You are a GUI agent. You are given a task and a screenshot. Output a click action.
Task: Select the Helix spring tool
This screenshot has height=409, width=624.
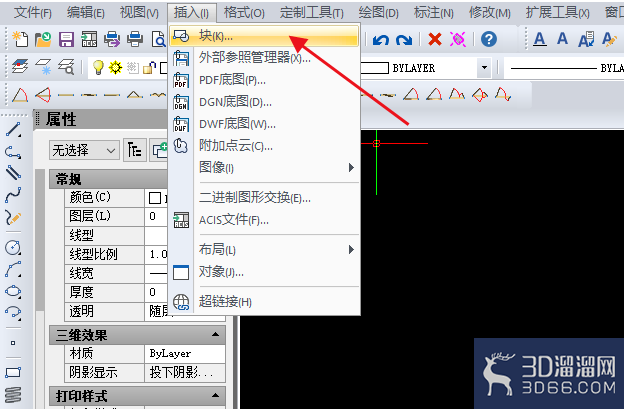click(13, 395)
